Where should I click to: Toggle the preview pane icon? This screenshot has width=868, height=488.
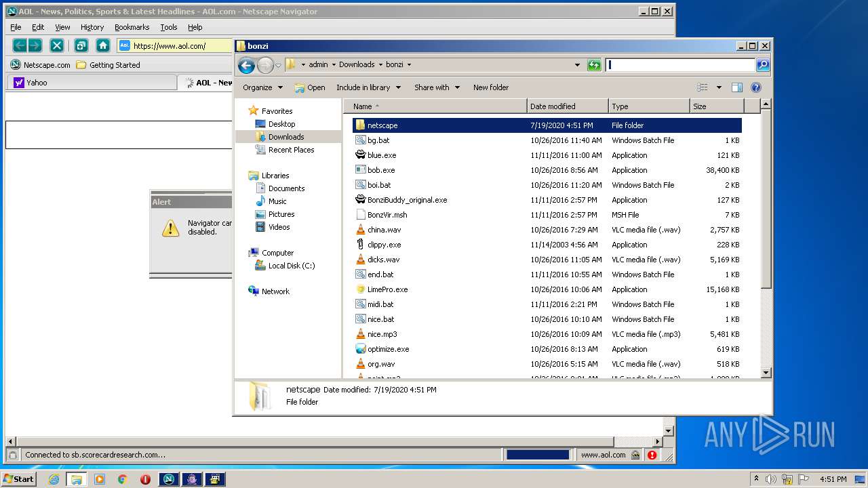pyautogui.click(x=737, y=87)
